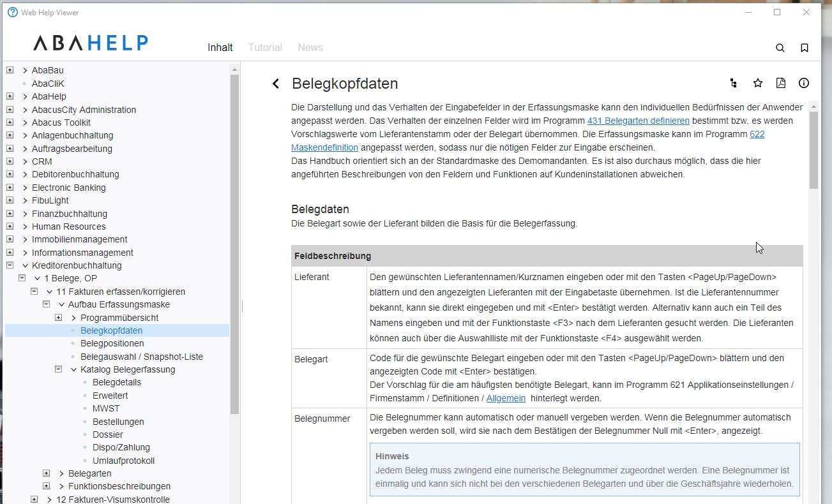Viewport: 832px width, 504px height.
Task: Click the Web Help Viewer question-mark icon
Action: pos(12,12)
